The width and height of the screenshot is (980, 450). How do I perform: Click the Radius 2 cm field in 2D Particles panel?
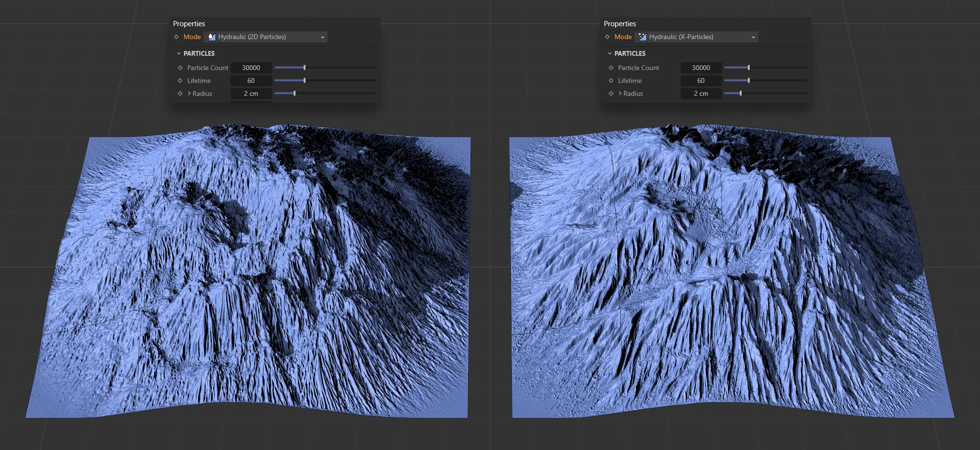251,93
